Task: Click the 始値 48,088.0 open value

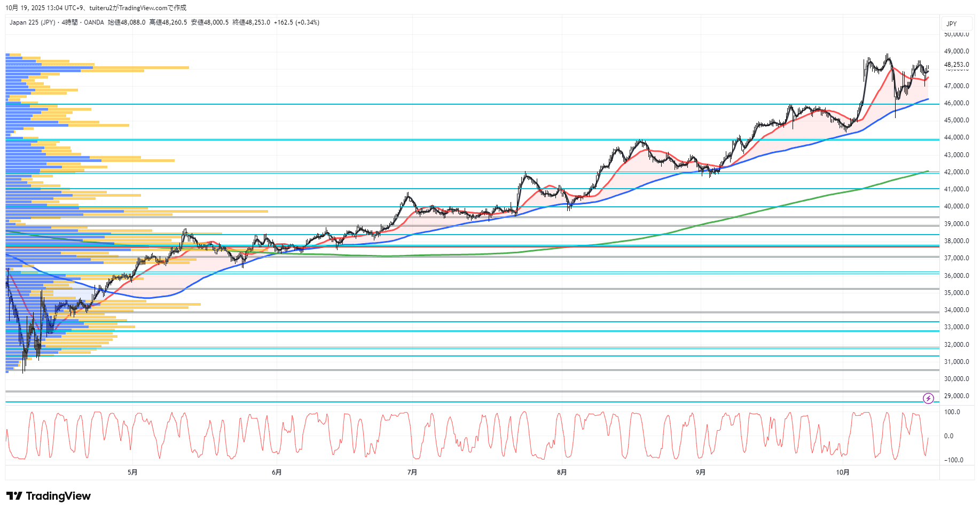Action: pyautogui.click(x=127, y=22)
